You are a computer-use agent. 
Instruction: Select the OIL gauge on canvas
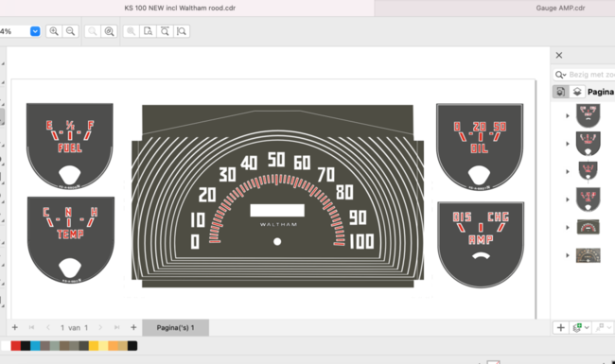480,147
